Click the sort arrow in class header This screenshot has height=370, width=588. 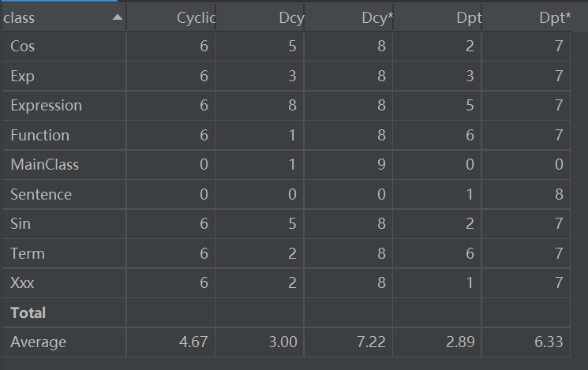tap(118, 17)
